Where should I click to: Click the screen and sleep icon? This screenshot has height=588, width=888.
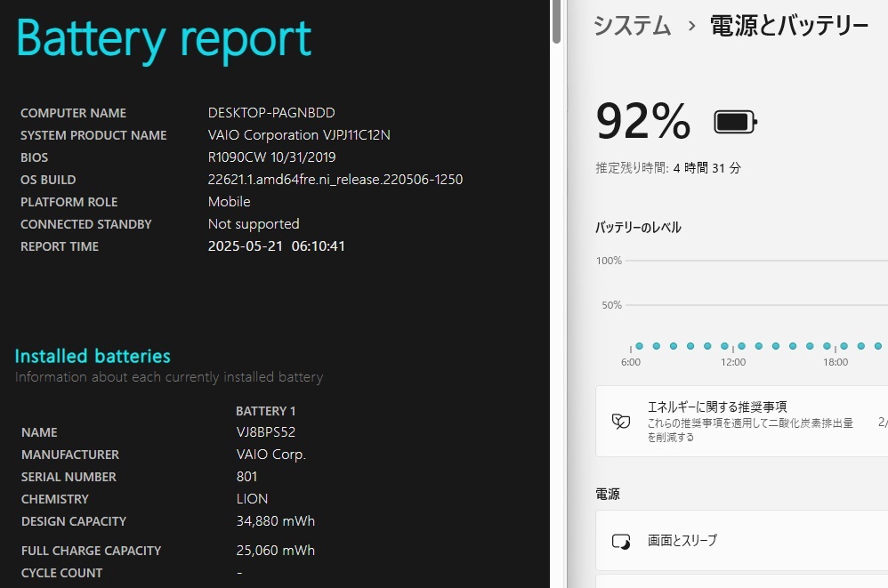coord(621,542)
